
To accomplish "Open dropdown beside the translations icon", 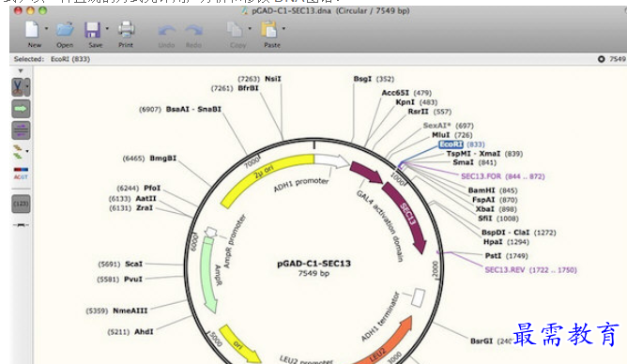I will click(27, 151).
